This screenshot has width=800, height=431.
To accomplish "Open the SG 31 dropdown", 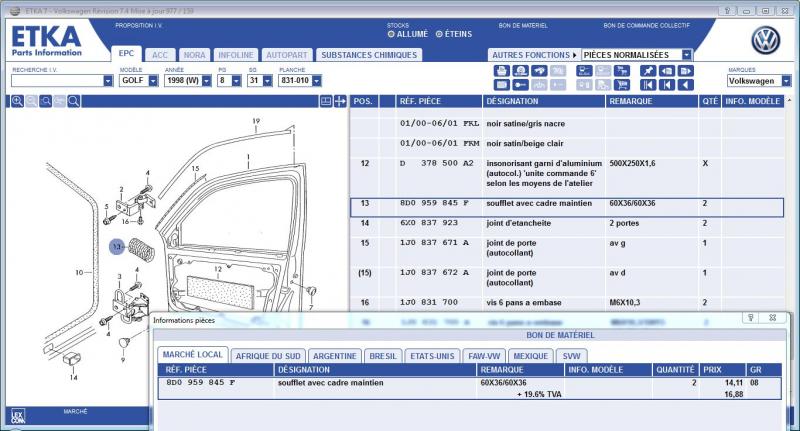I will (267, 81).
